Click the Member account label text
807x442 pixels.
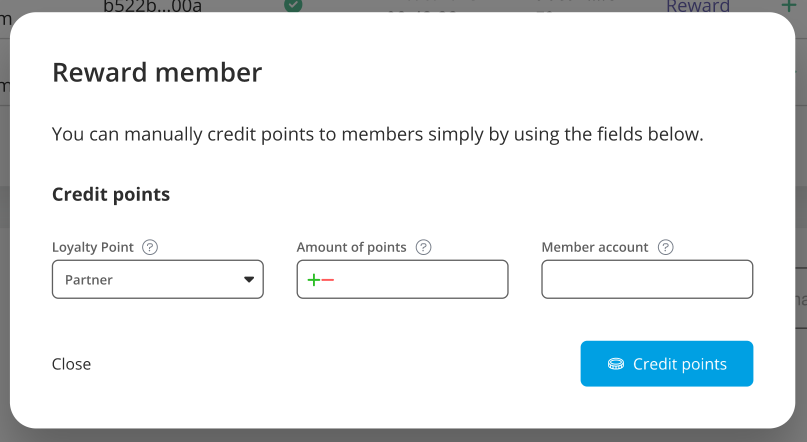point(595,247)
